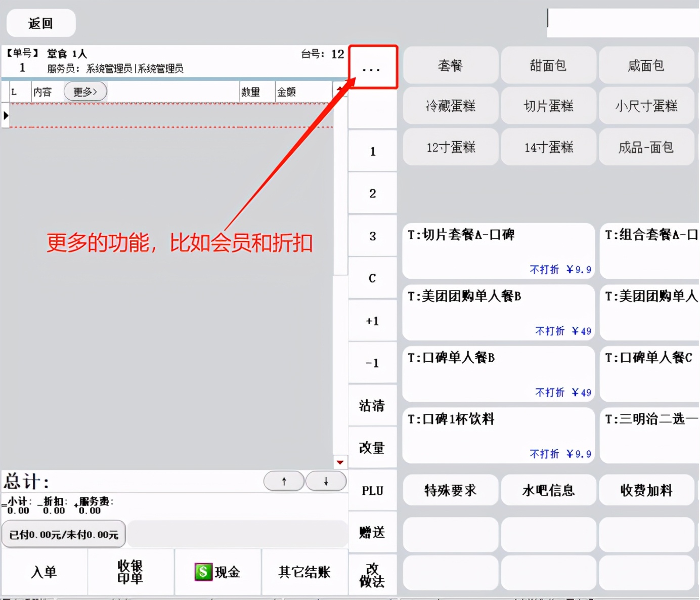Click the -1 quantity button
The width and height of the screenshot is (700, 600).
click(x=372, y=363)
